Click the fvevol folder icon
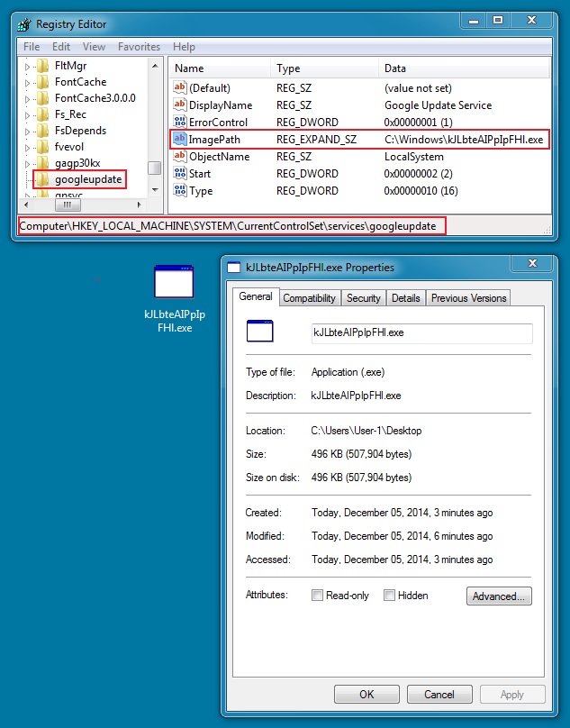This screenshot has width=570, height=728. [42, 147]
